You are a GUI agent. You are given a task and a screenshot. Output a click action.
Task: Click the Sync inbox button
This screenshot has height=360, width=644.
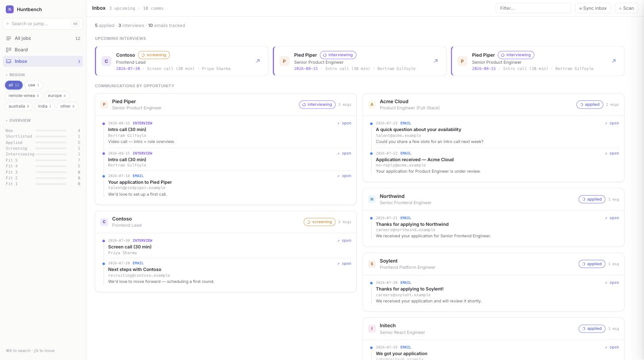pyautogui.click(x=593, y=8)
